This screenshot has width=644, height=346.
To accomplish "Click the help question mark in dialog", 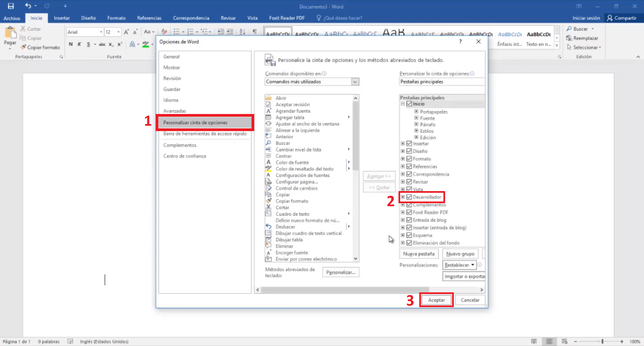I will click(x=460, y=41).
